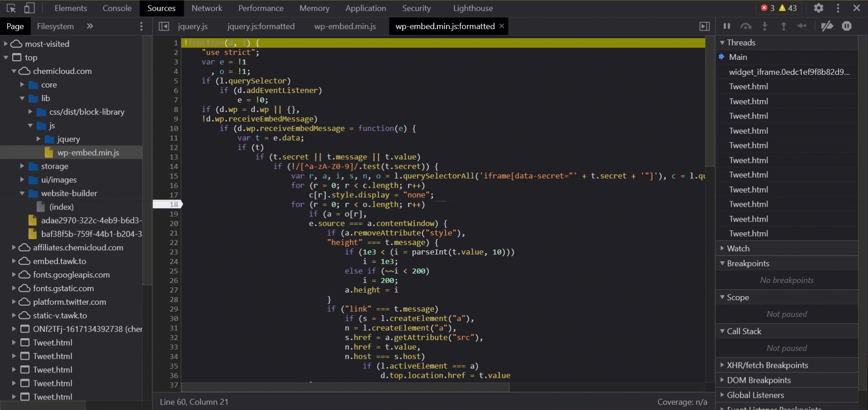Enable Pause on exceptions

pyautogui.click(x=847, y=26)
